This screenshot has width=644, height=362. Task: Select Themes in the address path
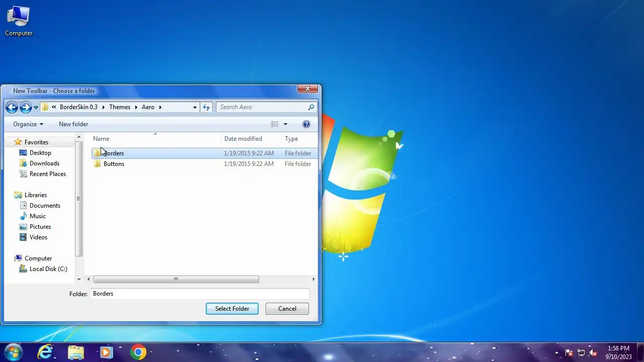click(x=120, y=107)
